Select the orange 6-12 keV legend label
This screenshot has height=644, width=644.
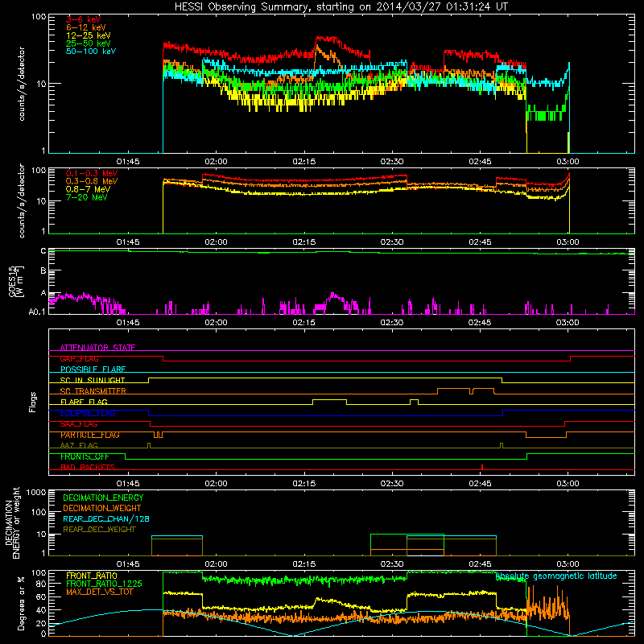[85, 27]
